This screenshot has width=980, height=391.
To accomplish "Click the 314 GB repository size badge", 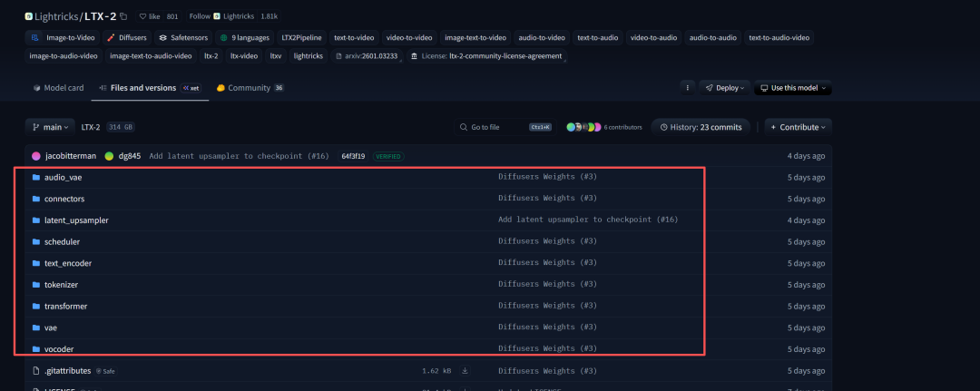I will coord(121,127).
